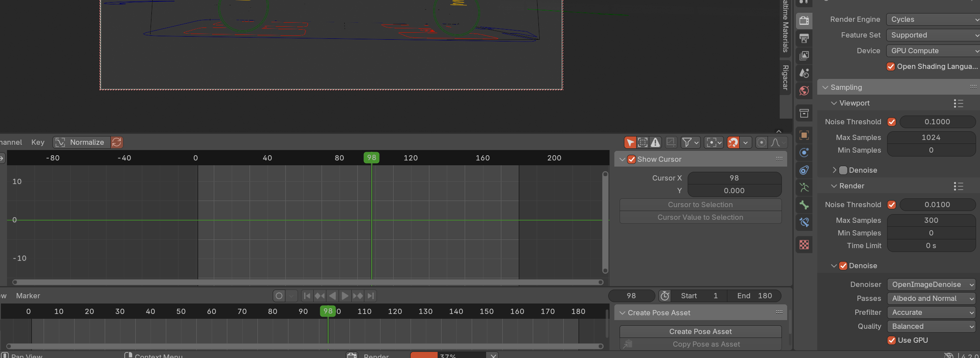Click the Create Pose Asset button
Image resolution: width=980 pixels, height=358 pixels.
tap(700, 332)
